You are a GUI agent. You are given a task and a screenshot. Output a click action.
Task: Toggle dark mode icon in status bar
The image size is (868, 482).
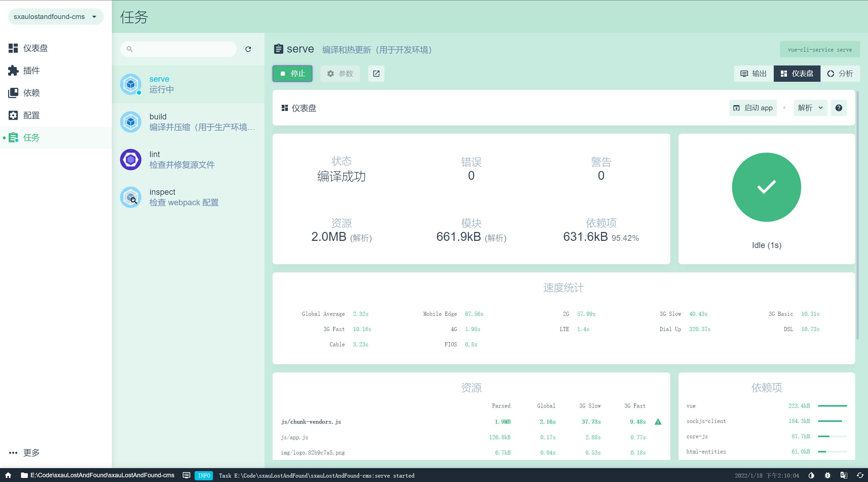(x=811, y=475)
